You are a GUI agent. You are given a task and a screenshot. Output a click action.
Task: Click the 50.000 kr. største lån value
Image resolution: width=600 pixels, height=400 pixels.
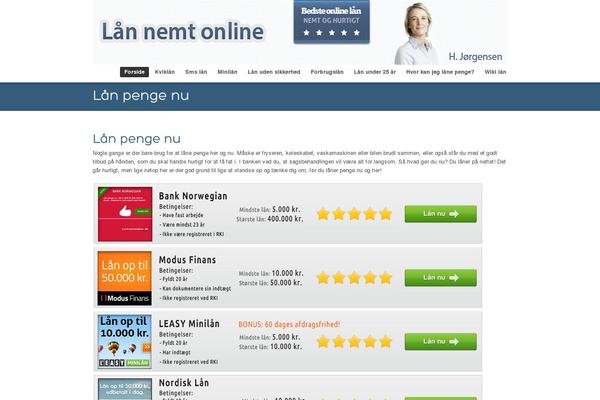286,283
